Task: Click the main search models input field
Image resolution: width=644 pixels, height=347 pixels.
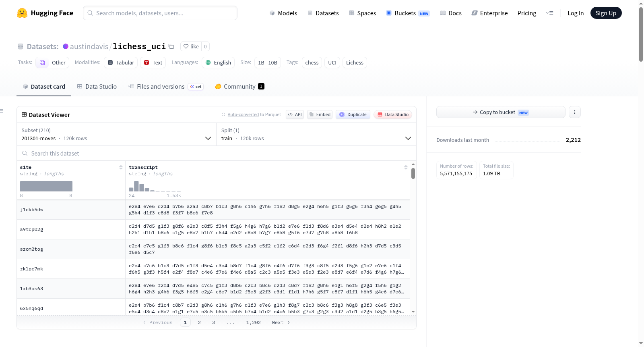Action: click(160, 13)
